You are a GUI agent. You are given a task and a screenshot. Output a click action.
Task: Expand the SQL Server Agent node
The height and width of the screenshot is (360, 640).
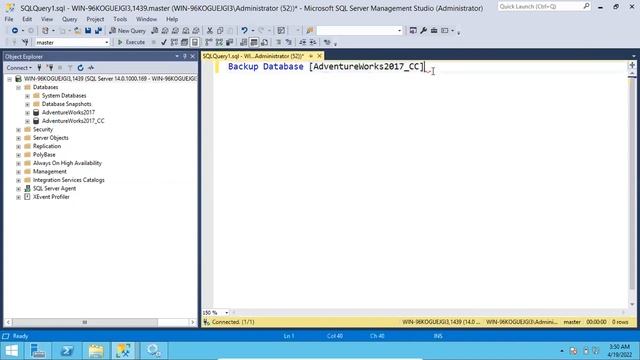[x=19, y=189]
